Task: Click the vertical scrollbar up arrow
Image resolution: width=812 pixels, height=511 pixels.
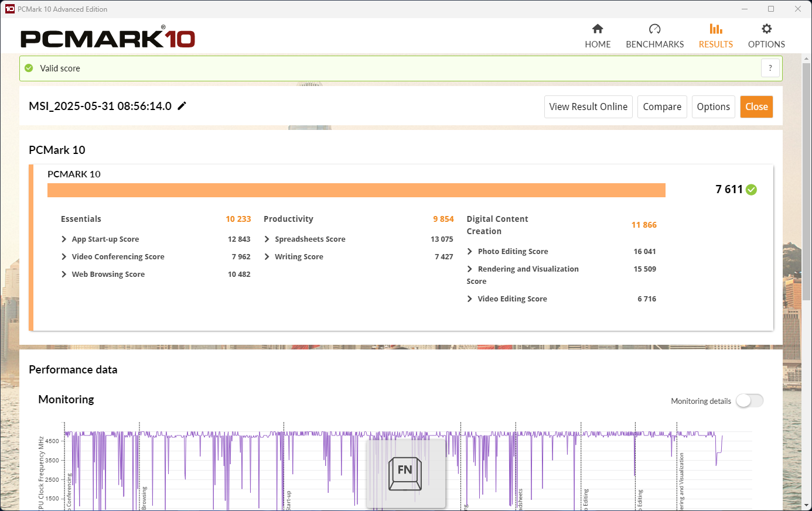Action: click(807, 59)
